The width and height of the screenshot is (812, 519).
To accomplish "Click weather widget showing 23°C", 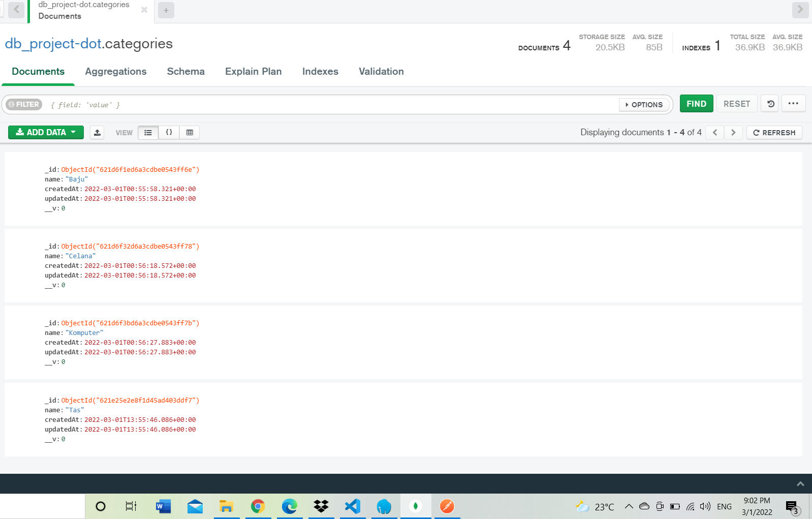I will tap(595, 506).
